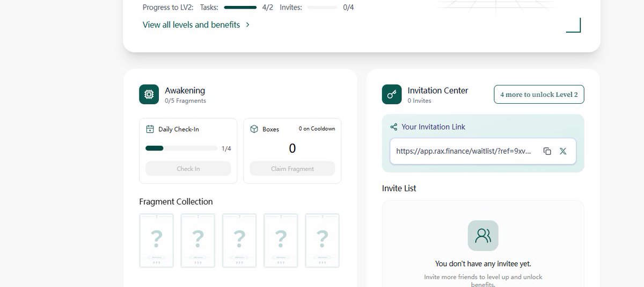The image size is (644, 287).
Task: Click the Progress to LV2 label
Action: click(169, 8)
